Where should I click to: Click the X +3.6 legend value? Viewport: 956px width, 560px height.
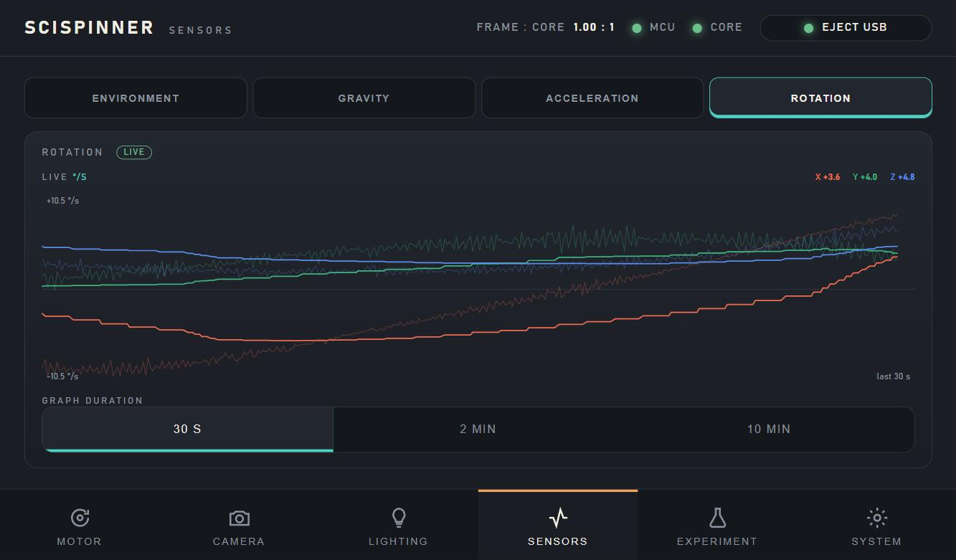pyautogui.click(x=828, y=177)
